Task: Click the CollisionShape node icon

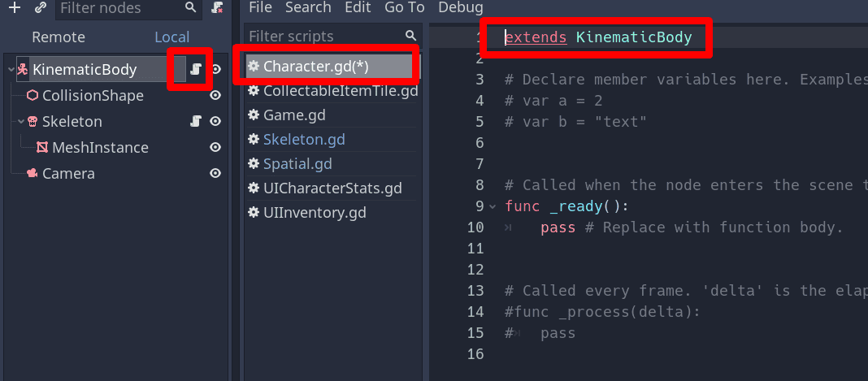Action: point(33,96)
